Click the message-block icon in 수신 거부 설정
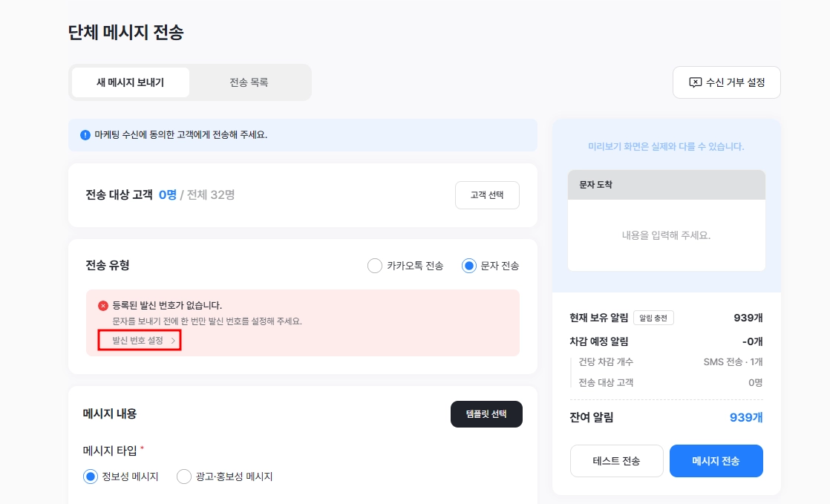 pos(695,82)
